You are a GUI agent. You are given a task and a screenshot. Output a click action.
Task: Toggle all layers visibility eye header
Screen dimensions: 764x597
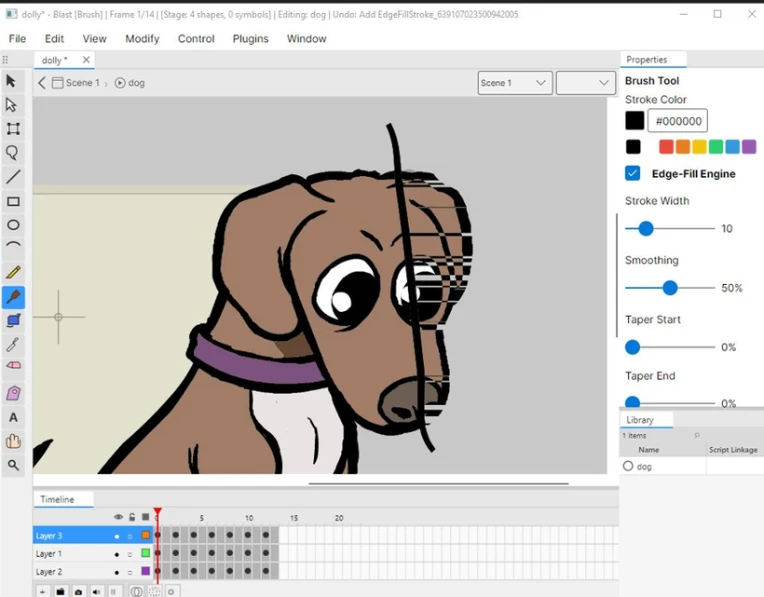coord(118,517)
